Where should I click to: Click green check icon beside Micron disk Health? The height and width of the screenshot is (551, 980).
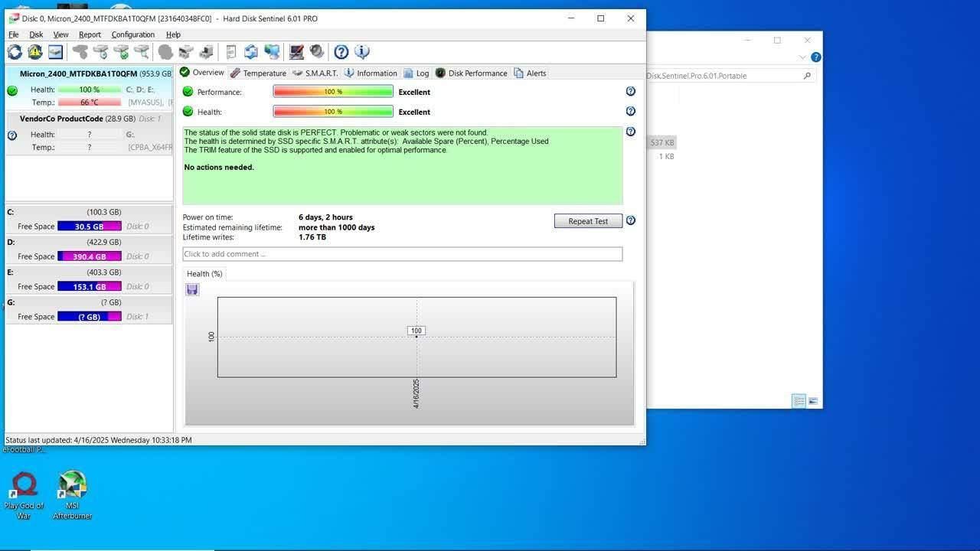(x=12, y=90)
